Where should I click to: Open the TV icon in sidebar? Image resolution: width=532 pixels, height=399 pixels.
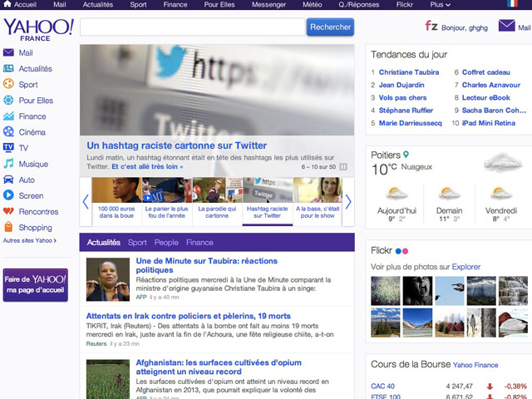(8, 147)
